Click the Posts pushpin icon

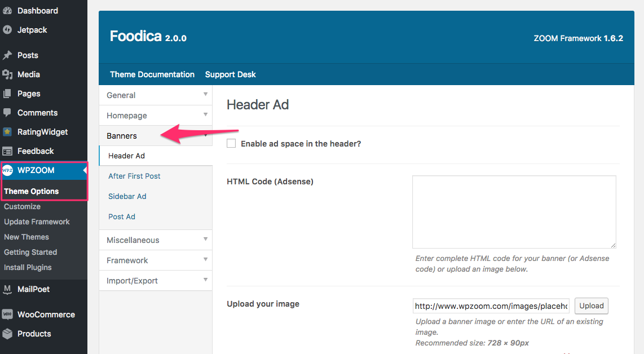pos(7,55)
